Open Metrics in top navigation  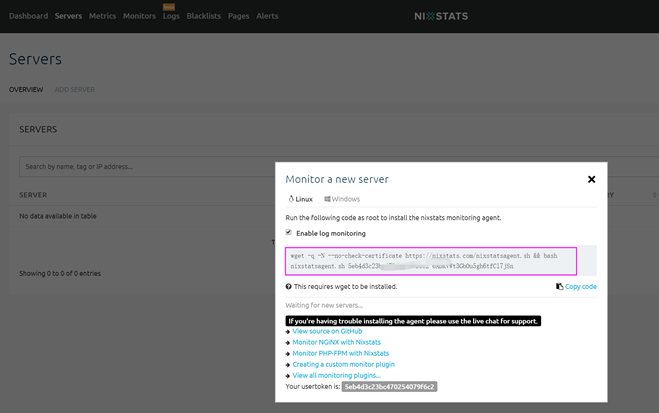102,16
